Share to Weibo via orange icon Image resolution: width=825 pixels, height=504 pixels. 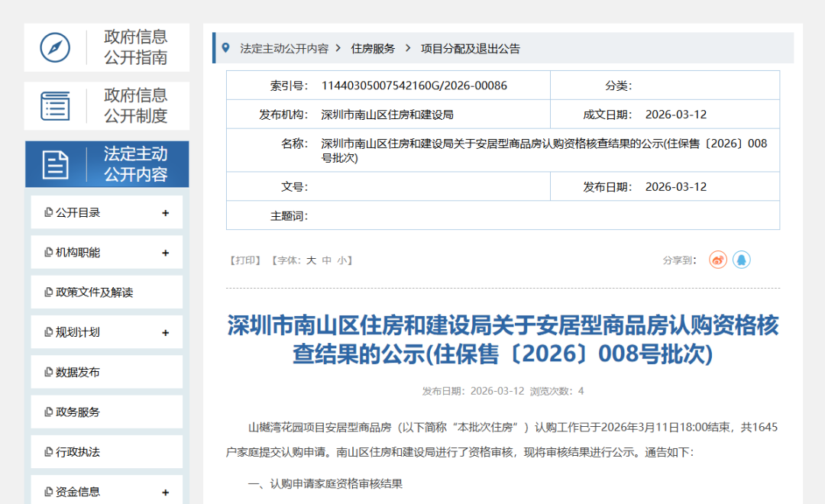point(717,260)
